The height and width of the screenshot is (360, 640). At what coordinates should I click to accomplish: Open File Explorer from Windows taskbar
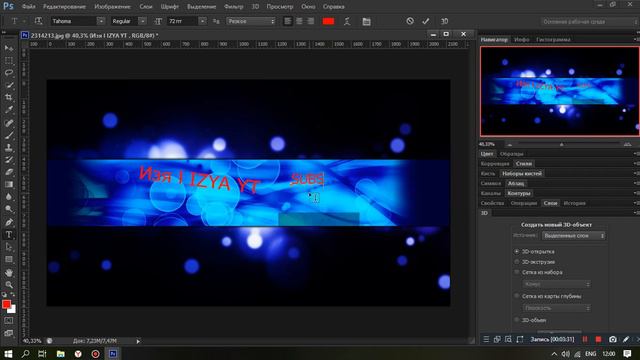click(60, 353)
